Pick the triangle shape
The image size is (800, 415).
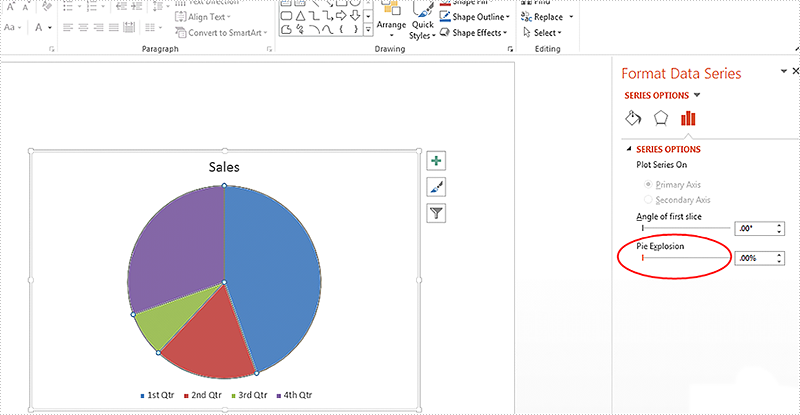pos(300,16)
